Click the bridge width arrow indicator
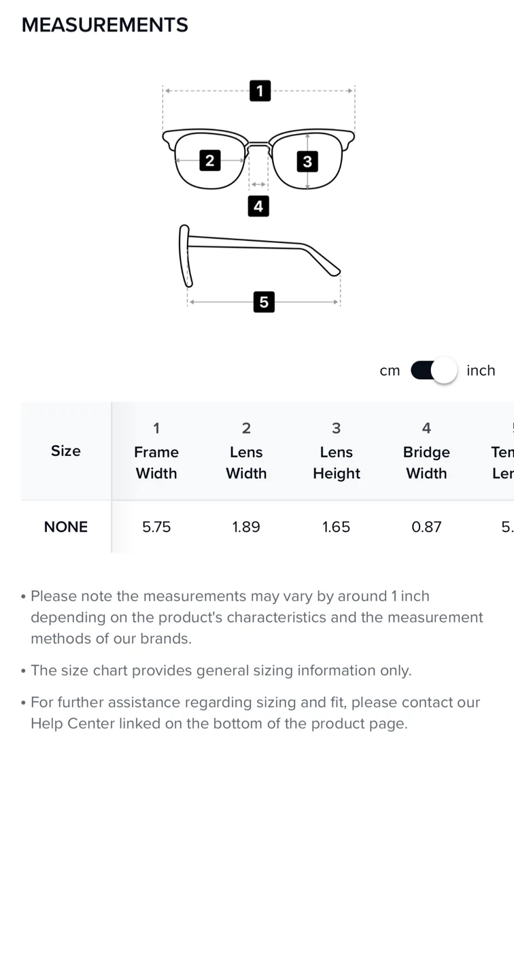 258,184
